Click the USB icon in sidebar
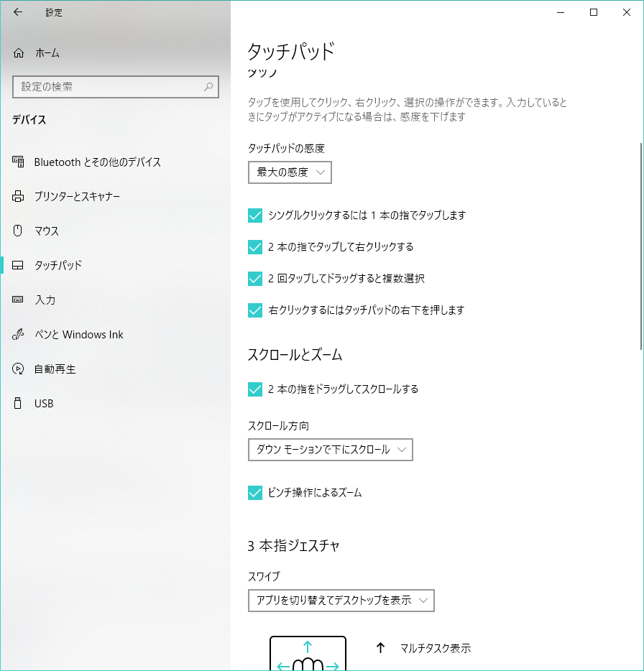The width and height of the screenshot is (644, 671). point(17,403)
